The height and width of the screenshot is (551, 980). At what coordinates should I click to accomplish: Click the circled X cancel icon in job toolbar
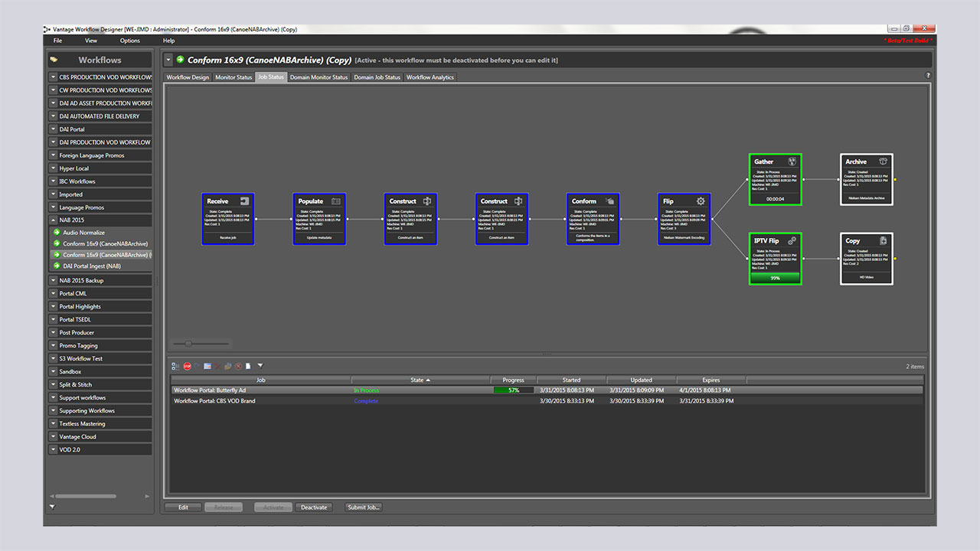(x=238, y=367)
